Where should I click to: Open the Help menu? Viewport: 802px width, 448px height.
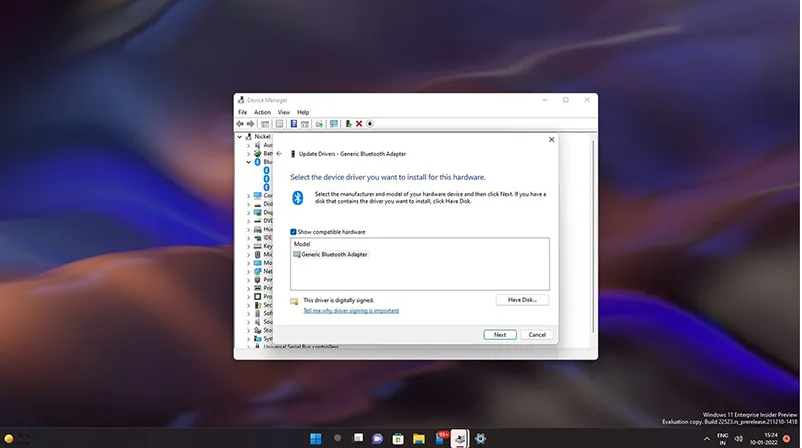coord(303,112)
